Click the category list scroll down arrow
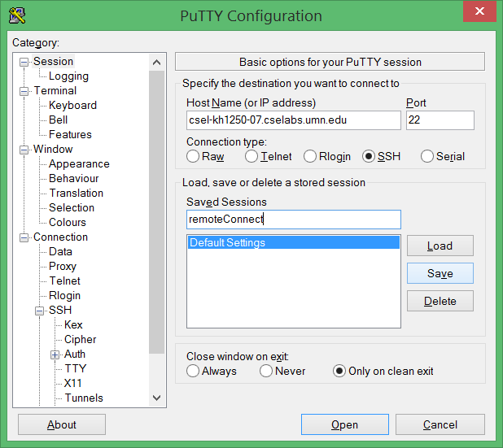The height and width of the screenshot is (448, 503). tap(157, 398)
